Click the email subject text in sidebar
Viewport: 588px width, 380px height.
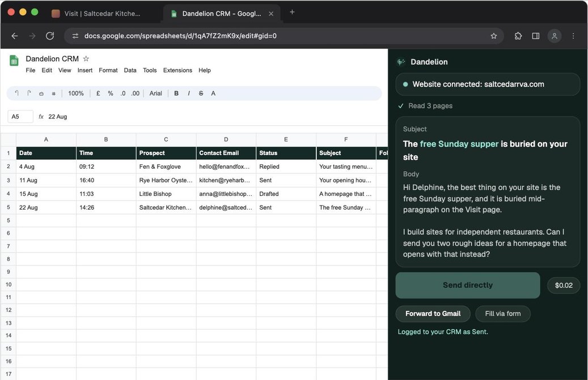tap(485, 151)
